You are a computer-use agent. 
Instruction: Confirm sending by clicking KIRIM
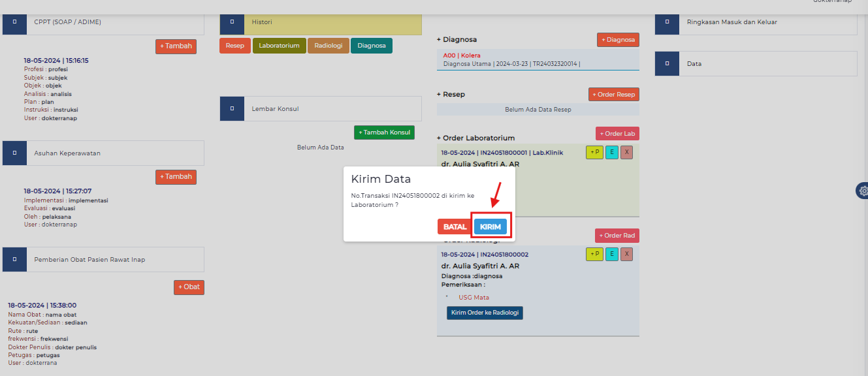[490, 227]
